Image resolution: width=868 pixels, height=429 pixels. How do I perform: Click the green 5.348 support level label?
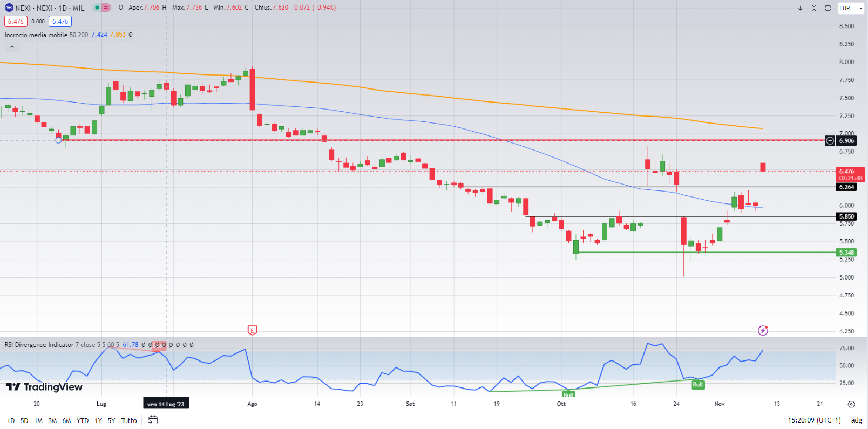[x=846, y=253]
